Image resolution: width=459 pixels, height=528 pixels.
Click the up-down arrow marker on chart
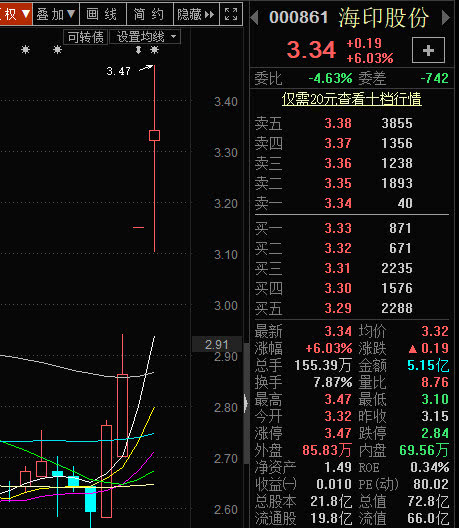coord(138,50)
